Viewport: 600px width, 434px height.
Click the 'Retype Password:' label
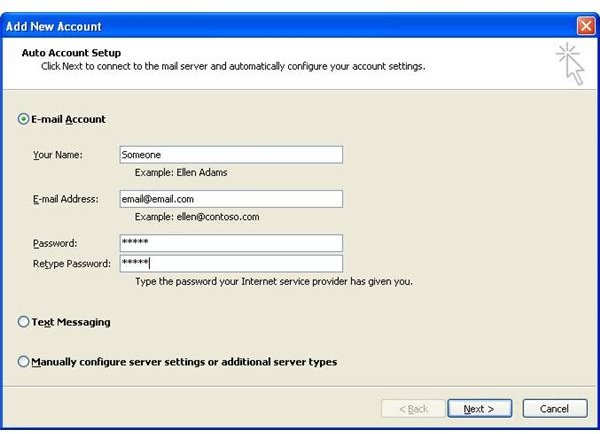(x=72, y=264)
